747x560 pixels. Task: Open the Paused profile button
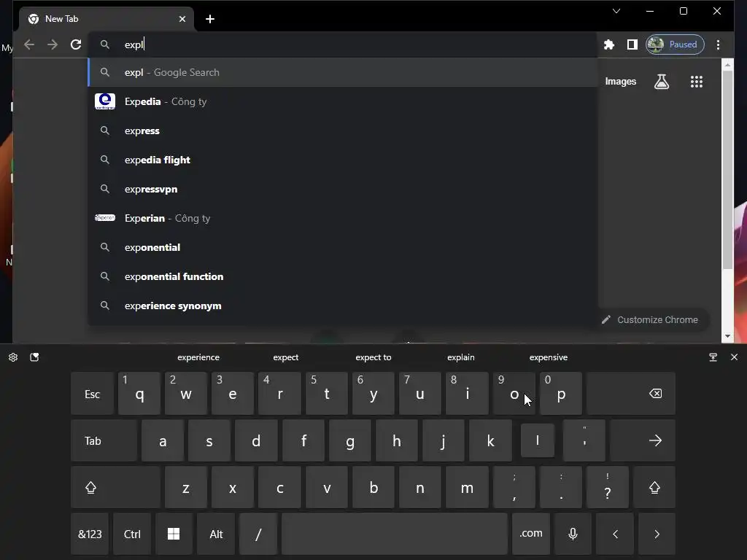click(x=675, y=44)
